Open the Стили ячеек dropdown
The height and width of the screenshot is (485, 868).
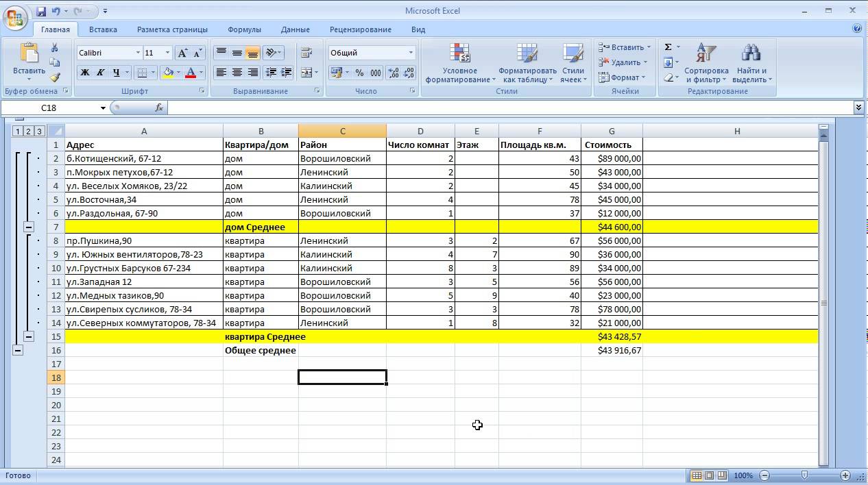tap(573, 63)
